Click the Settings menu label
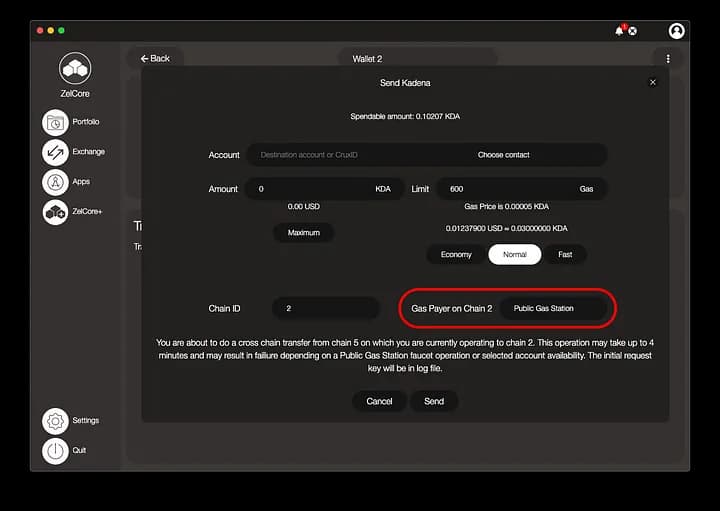720x511 pixels. pos(86,420)
